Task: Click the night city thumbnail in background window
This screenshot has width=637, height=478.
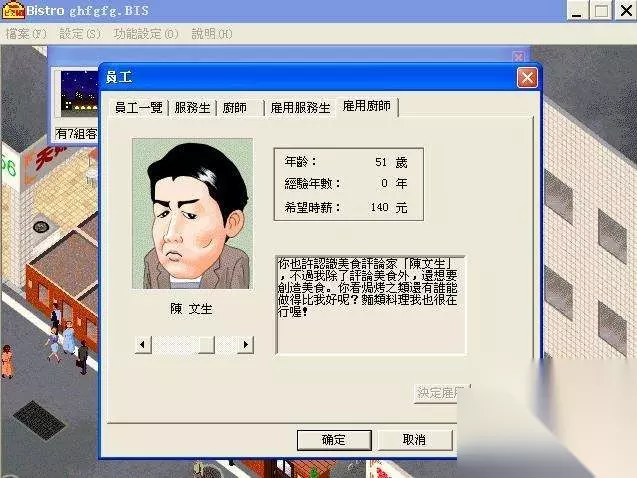Action: tap(79, 93)
